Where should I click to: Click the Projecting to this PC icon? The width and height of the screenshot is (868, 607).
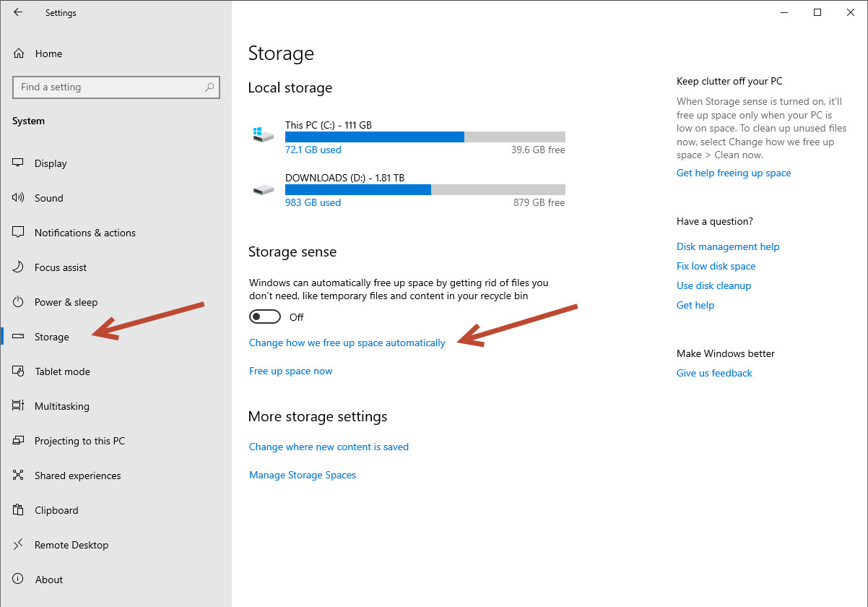click(x=19, y=441)
